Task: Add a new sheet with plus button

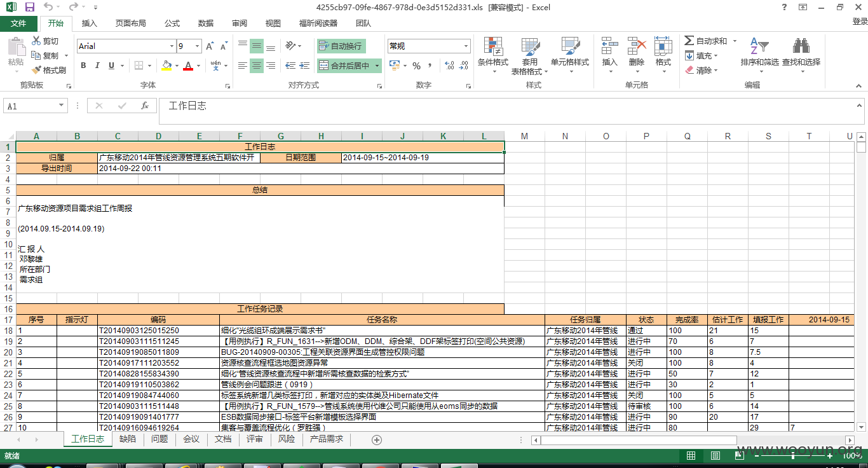Action: point(376,440)
